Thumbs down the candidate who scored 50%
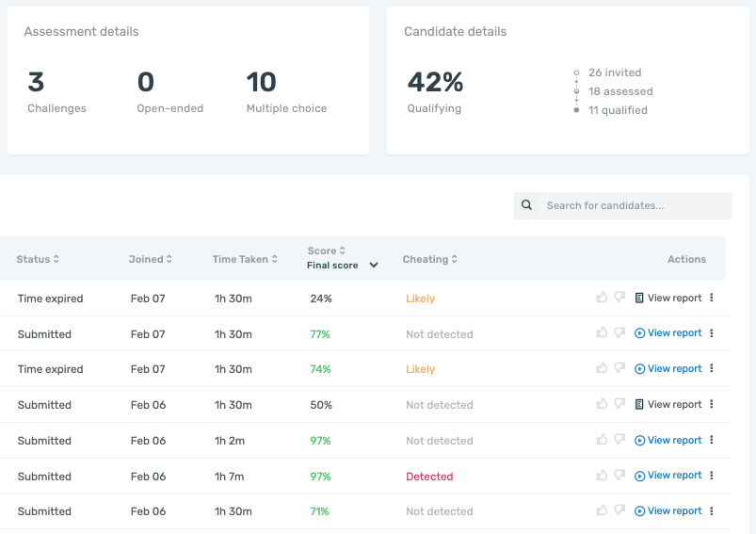756x534 pixels. coord(619,405)
